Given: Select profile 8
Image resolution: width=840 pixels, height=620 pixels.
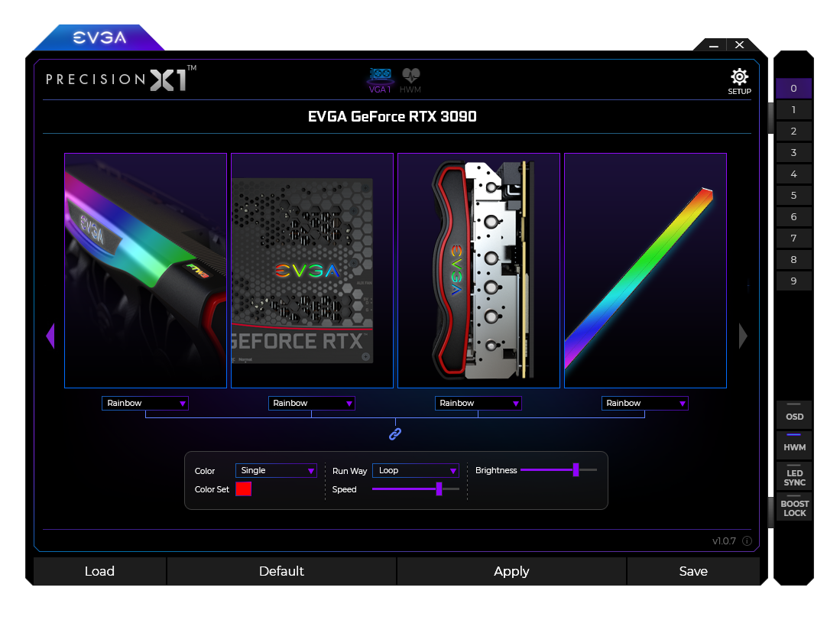Looking at the screenshot, I should [x=794, y=260].
